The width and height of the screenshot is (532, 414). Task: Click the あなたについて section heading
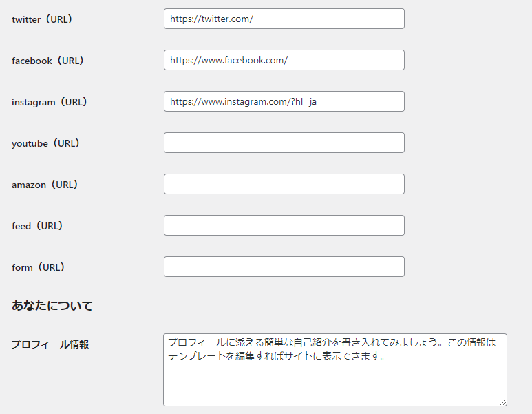[x=52, y=306]
